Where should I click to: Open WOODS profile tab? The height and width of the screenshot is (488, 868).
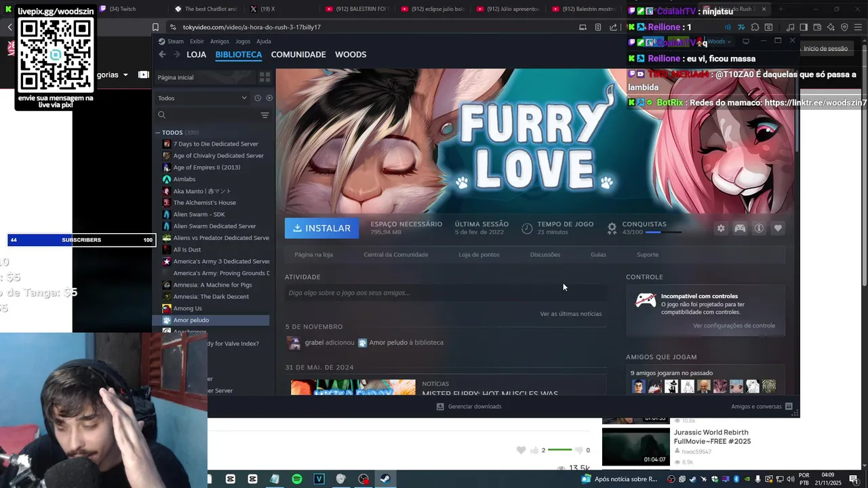click(351, 54)
